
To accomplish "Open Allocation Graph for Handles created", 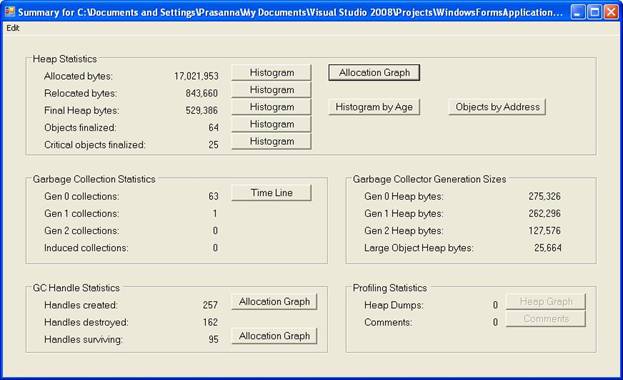I will tap(275, 302).
